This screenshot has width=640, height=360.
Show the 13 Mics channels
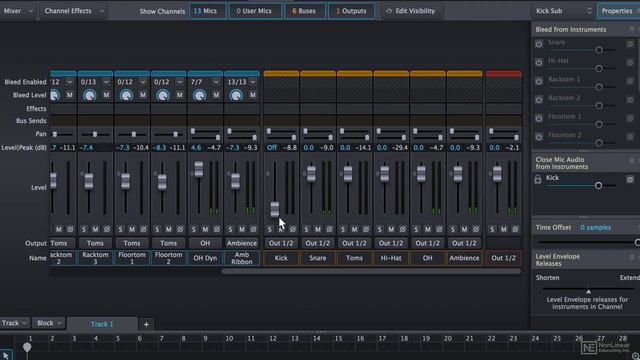coord(208,11)
